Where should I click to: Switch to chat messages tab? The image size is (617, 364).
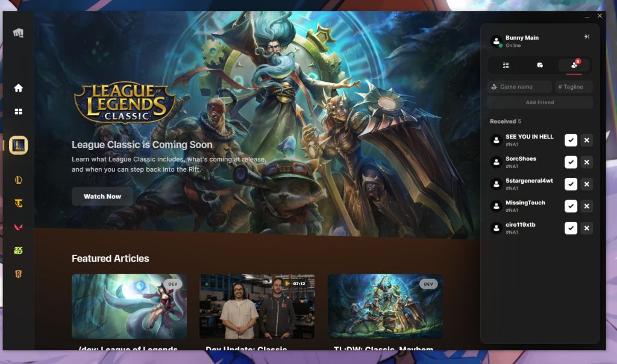point(540,65)
